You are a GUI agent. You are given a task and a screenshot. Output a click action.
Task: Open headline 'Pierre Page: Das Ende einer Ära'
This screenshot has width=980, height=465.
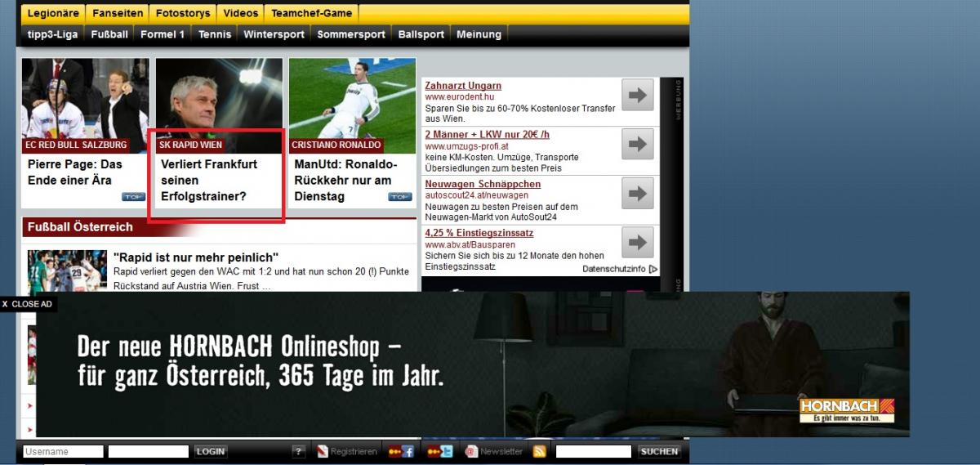pyautogui.click(x=75, y=172)
